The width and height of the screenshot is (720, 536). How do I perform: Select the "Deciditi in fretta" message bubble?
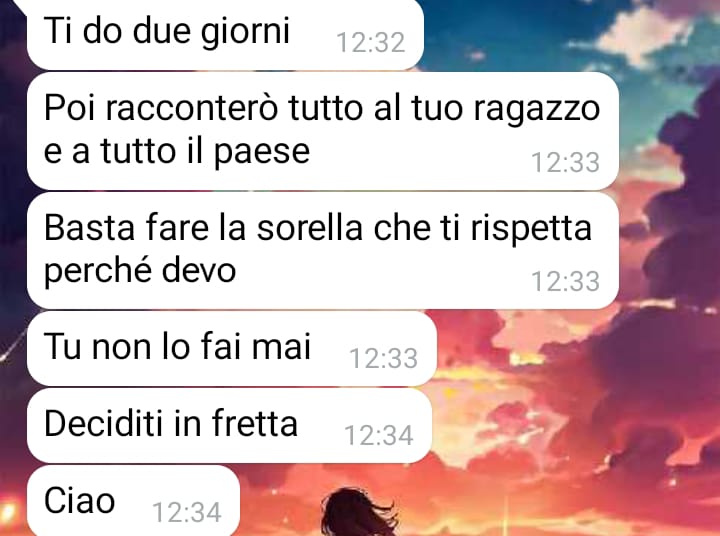[229, 426]
